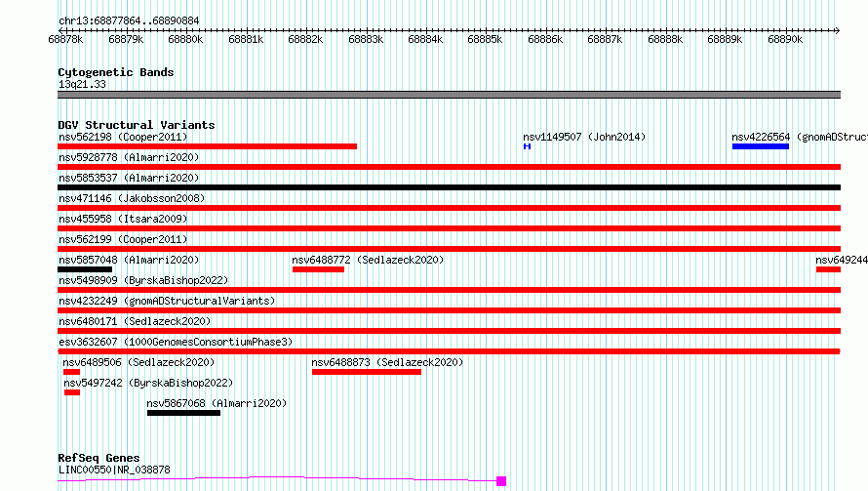Select the red nsv6488772 variant bar
Viewport: 868px width, 491px height.
(318, 269)
